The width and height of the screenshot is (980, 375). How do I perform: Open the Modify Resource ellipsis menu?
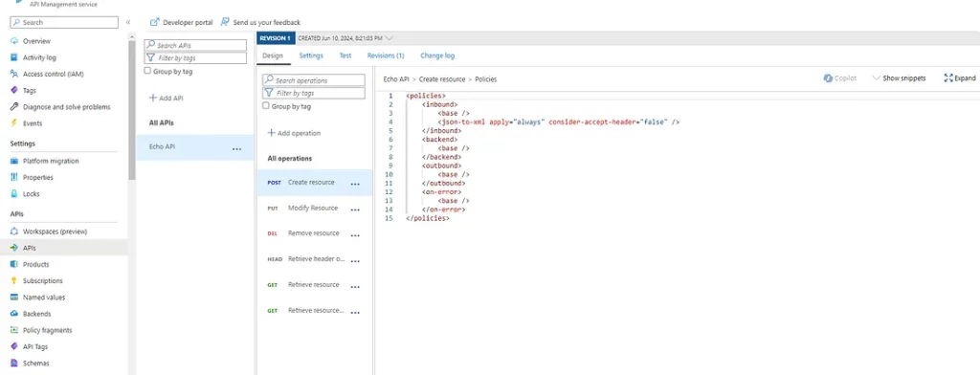(x=355, y=210)
